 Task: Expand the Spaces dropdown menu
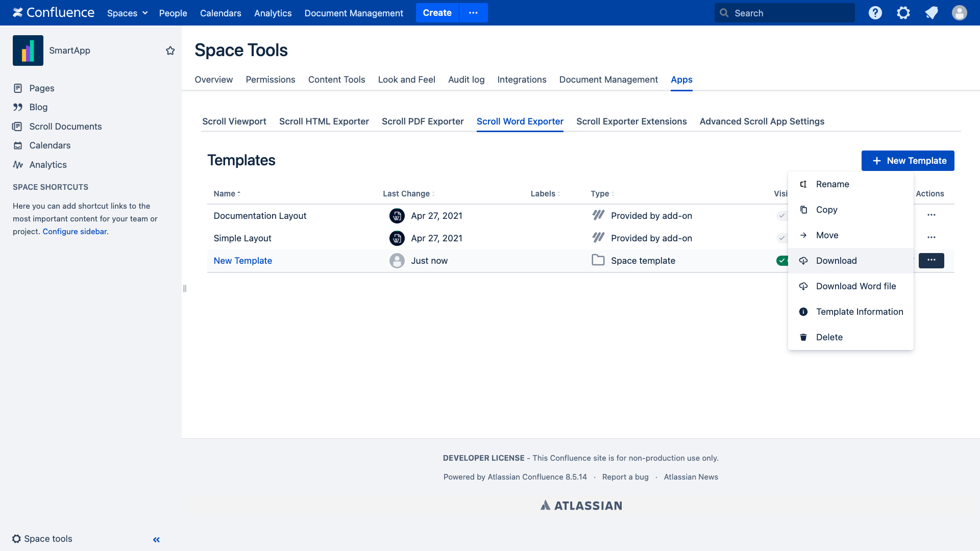(x=127, y=13)
